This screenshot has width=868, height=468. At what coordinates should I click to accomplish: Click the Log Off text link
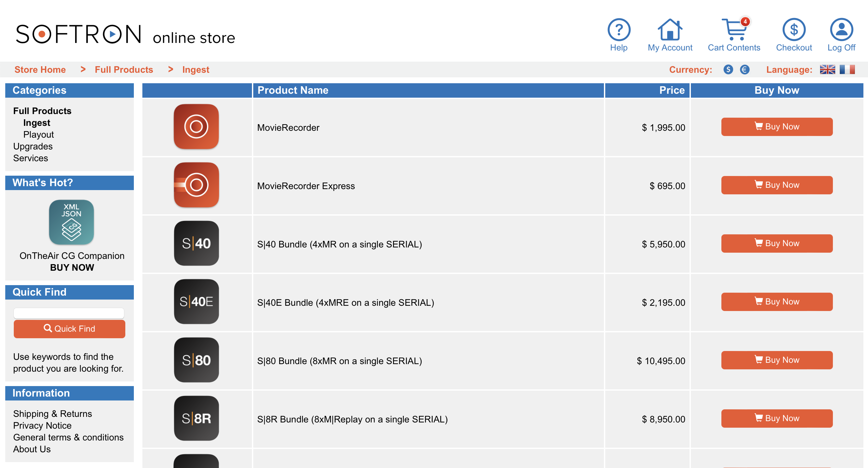(x=841, y=48)
